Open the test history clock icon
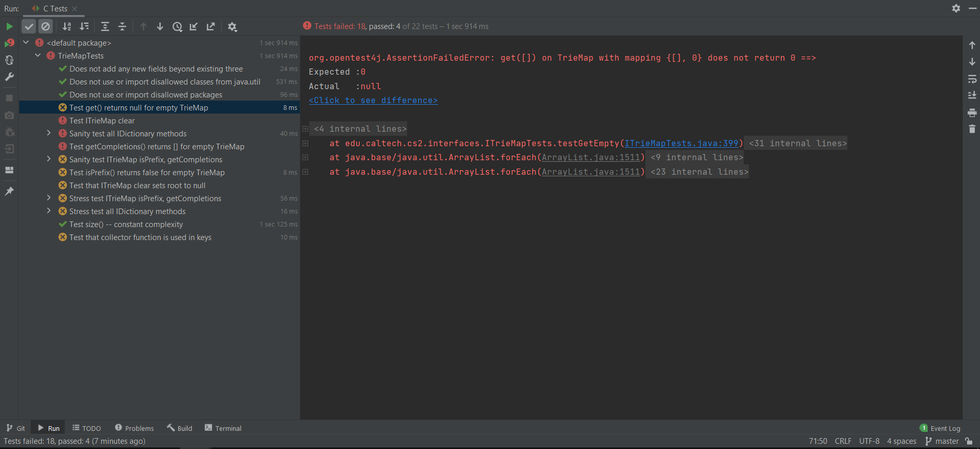The width and height of the screenshot is (980, 449). click(x=177, y=26)
